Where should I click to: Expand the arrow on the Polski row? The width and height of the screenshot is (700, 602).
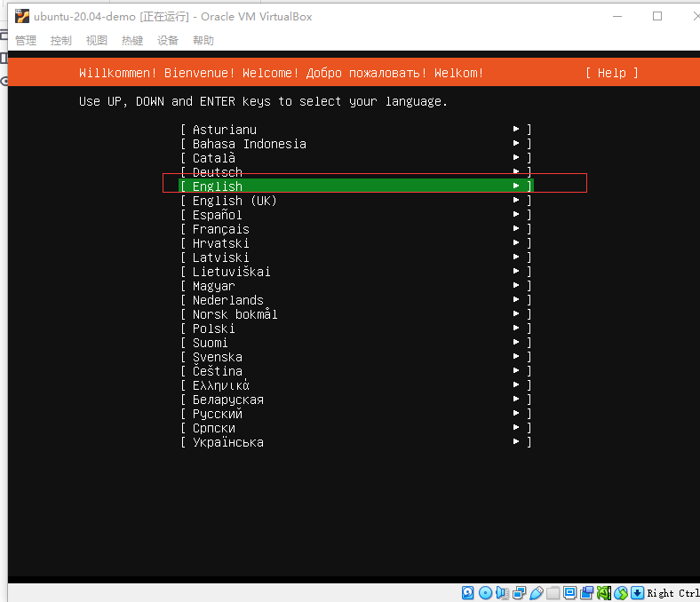[x=516, y=328]
